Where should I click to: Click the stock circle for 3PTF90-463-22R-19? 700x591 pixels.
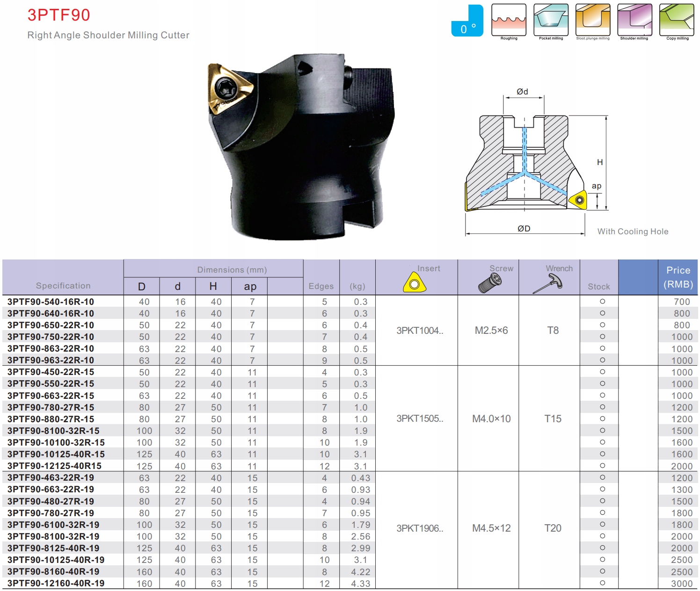coord(602,477)
